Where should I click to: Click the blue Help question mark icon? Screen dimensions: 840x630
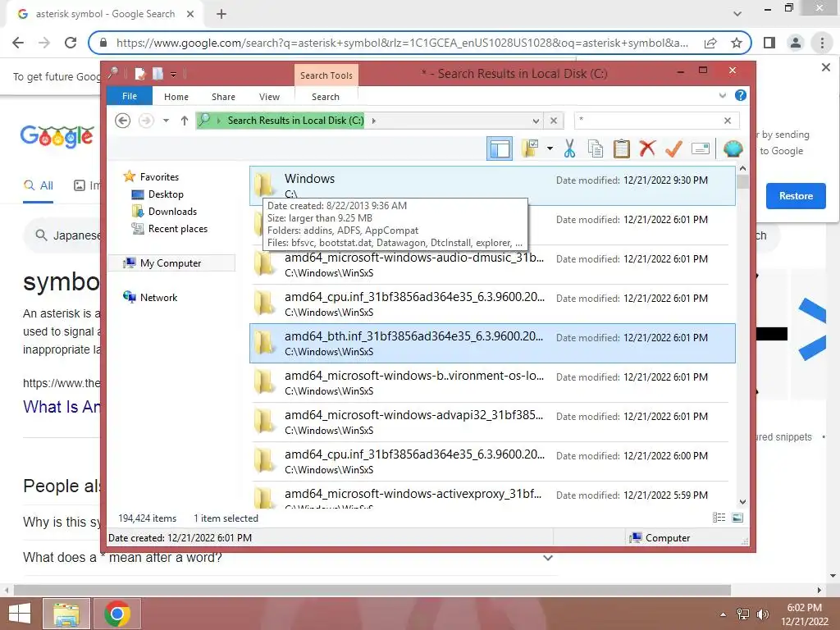point(741,95)
